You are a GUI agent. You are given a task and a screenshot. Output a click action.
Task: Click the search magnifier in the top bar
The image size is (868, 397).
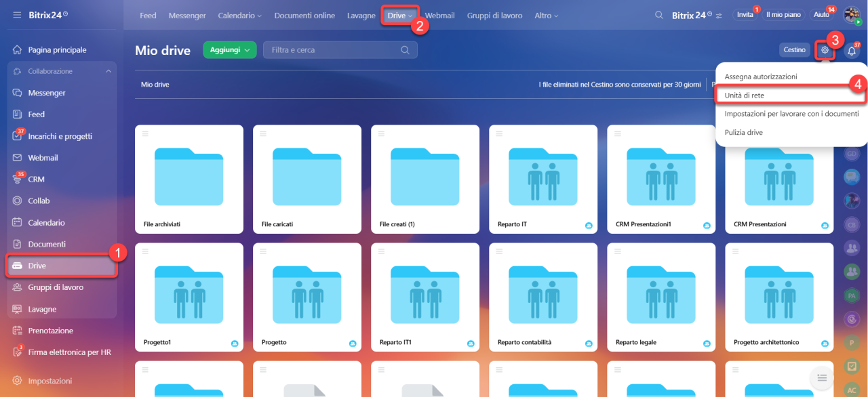click(x=659, y=15)
